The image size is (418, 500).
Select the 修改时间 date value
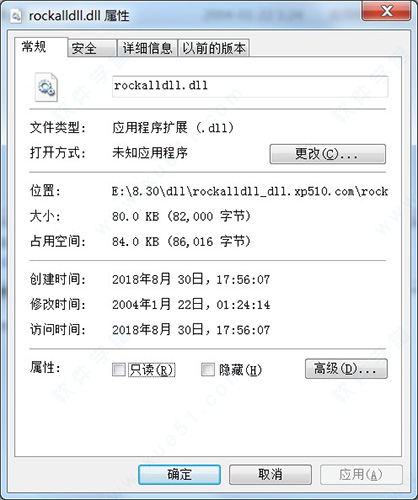(x=191, y=304)
